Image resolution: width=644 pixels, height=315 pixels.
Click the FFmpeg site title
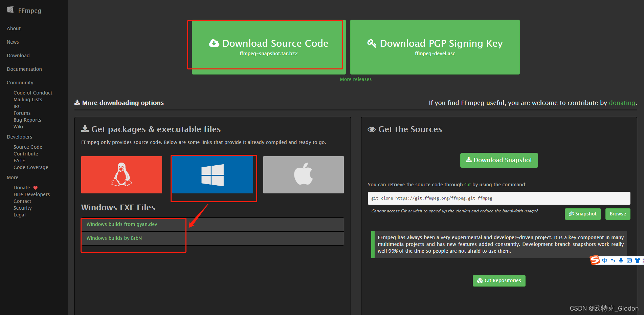pos(30,10)
